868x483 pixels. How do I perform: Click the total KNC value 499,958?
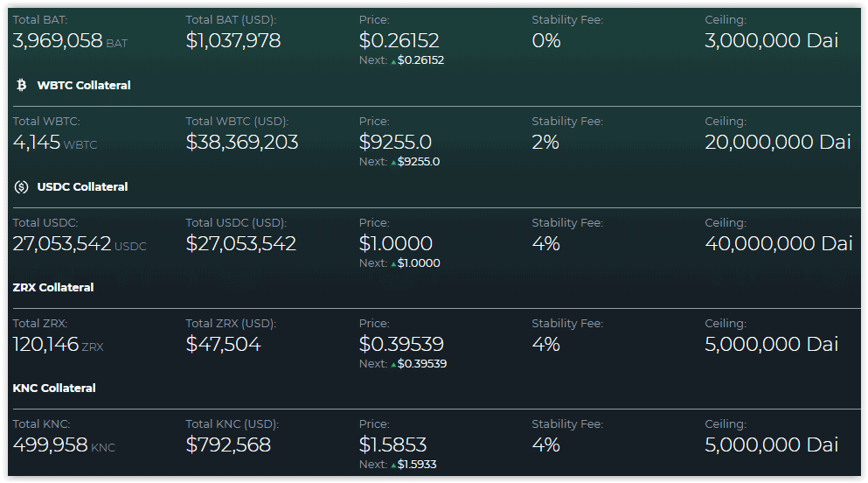(x=51, y=445)
